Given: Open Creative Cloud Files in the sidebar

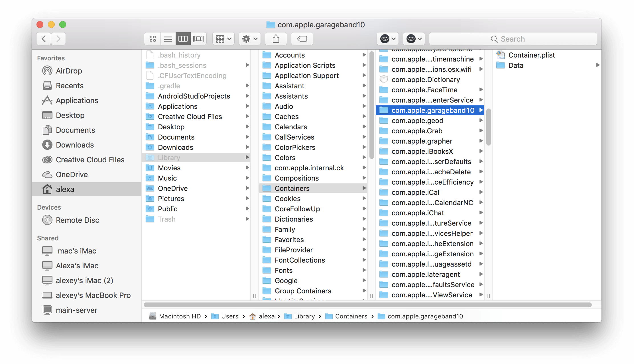Looking at the screenshot, I should click(x=87, y=159).
